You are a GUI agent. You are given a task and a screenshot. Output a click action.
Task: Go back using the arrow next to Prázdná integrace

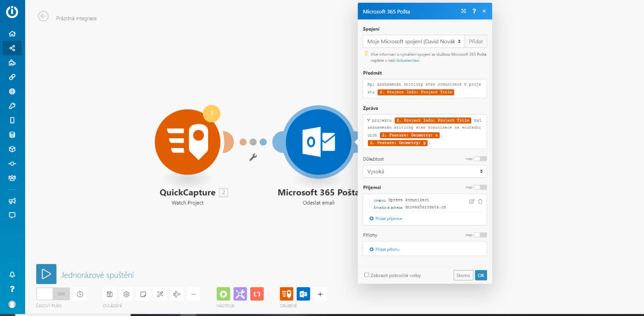pyautogui.click(x=43, y=16)
